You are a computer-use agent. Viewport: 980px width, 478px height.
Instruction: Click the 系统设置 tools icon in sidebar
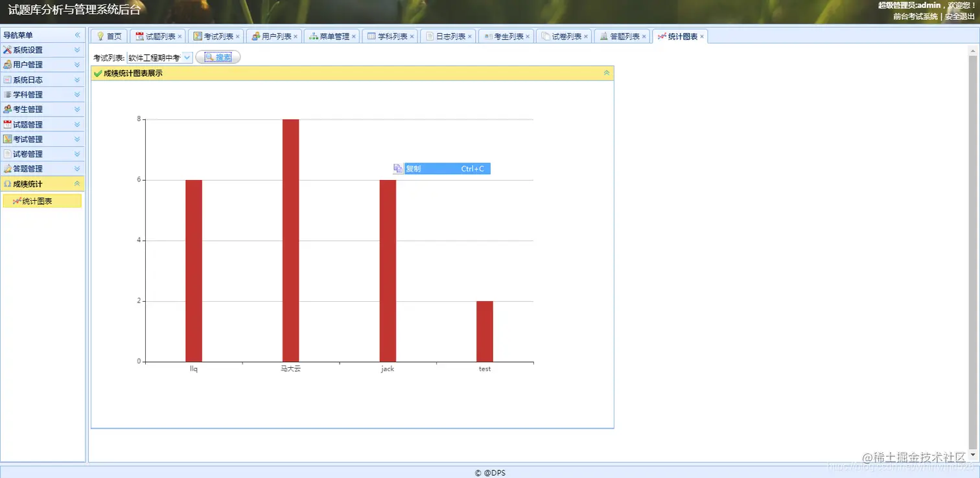coord(7,50)
